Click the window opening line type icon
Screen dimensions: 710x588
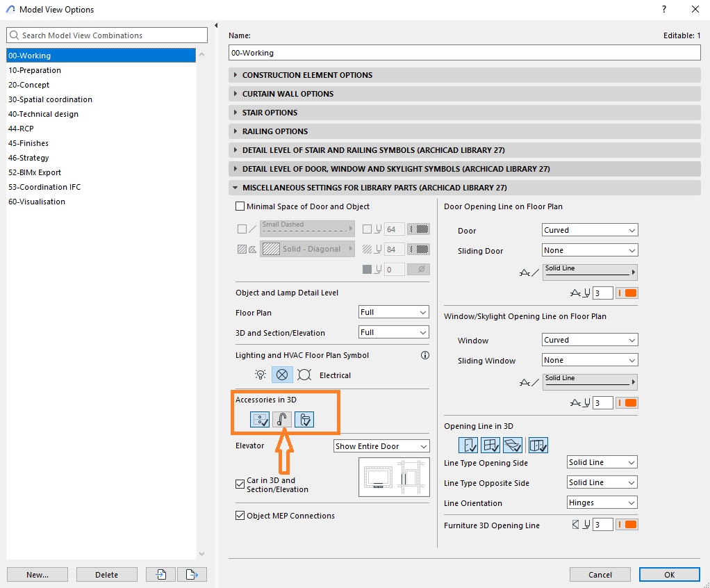pyautogui.click(x=529, y=382)
